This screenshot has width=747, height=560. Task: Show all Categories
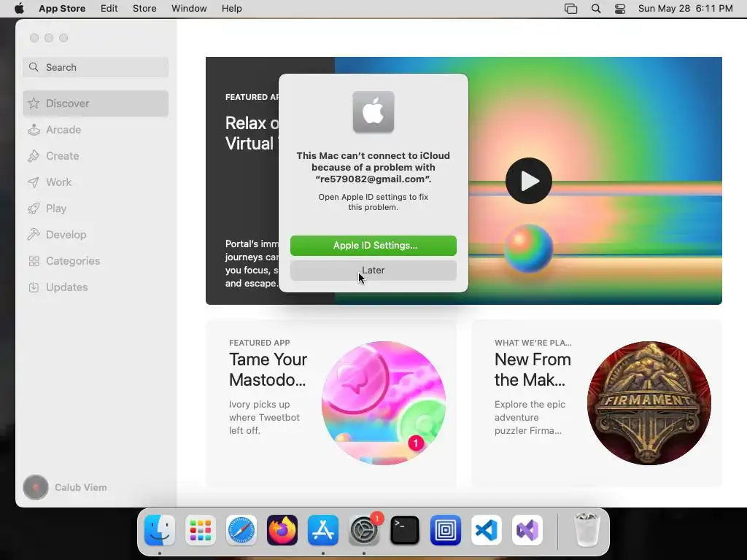(96, 261)
